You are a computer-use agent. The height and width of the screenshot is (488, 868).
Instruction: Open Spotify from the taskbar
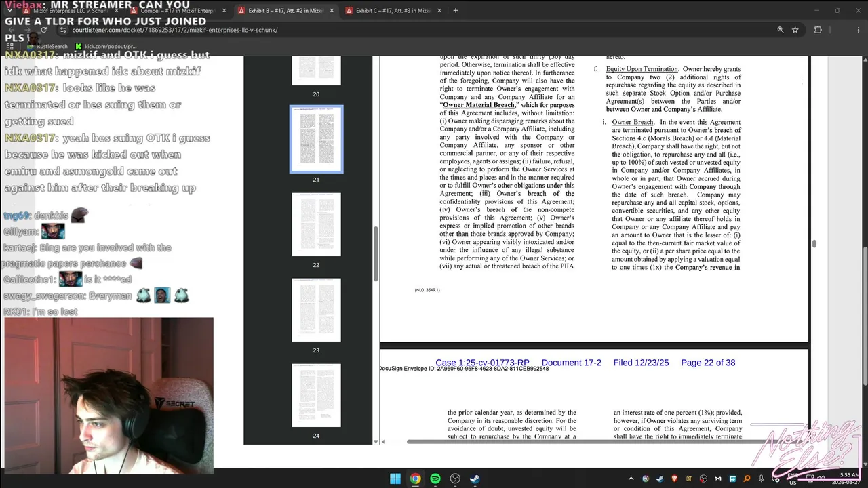(435, 479)
